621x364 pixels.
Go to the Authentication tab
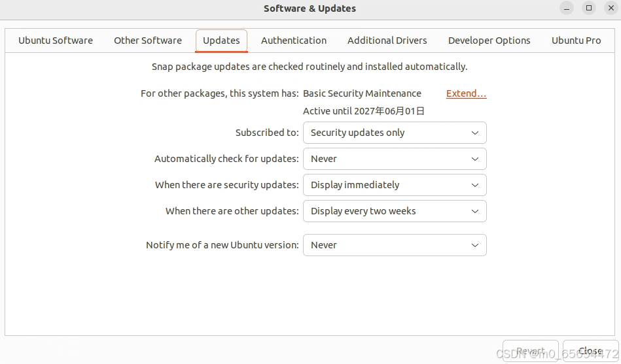click(294, 41)
